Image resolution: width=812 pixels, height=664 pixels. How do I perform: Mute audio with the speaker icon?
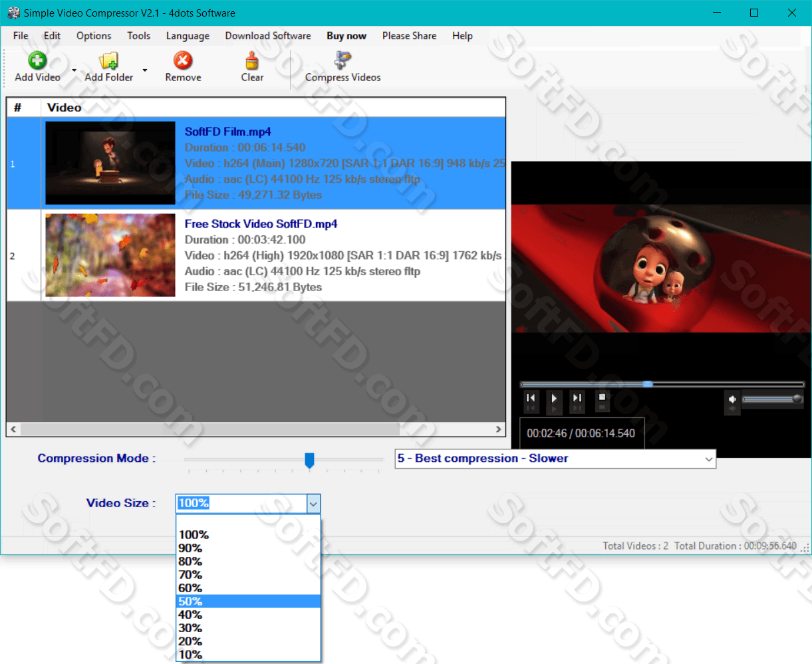pyautogui.click(x=732, y=401)
